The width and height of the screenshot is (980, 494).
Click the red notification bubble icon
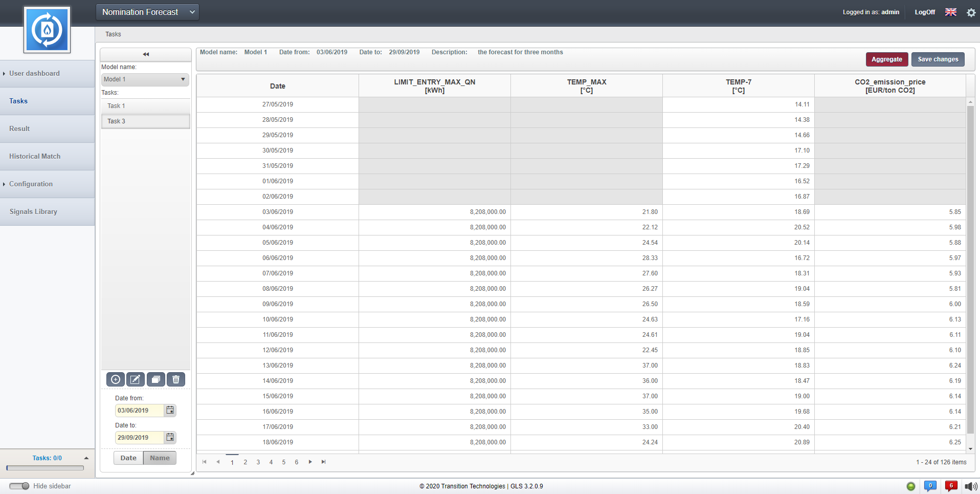[951, 486]
